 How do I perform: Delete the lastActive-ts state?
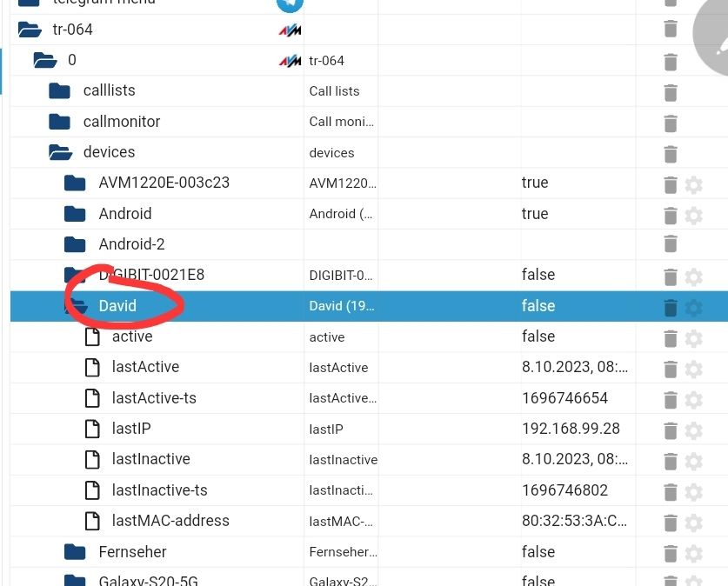pos(671,400)
